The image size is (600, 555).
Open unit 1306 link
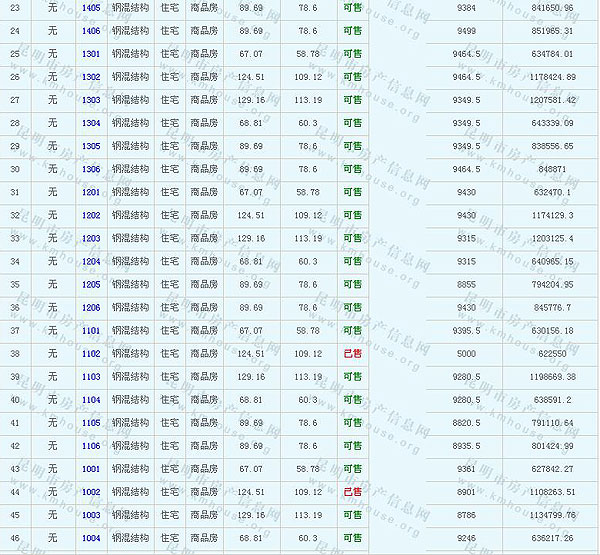[90, 169]
